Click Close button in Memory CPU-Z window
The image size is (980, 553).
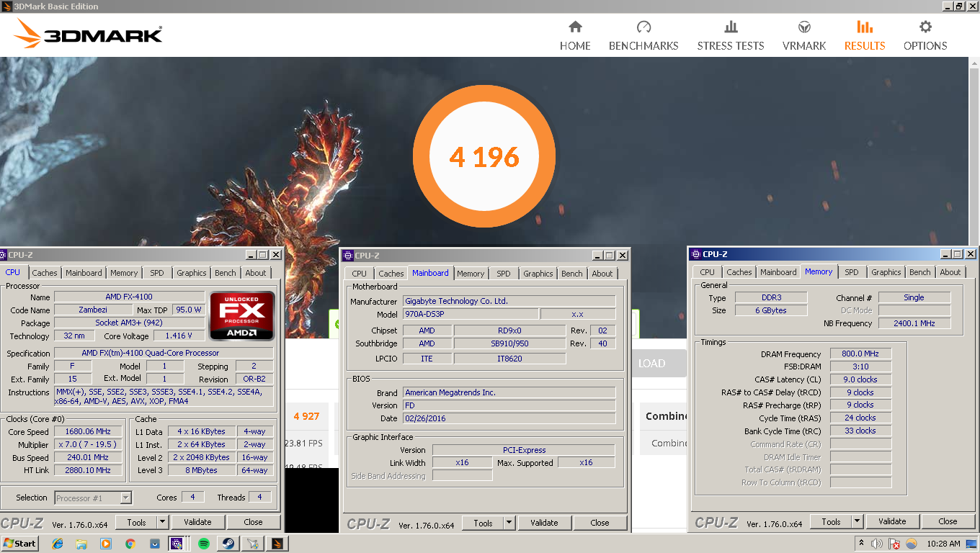tap(948, 521)
